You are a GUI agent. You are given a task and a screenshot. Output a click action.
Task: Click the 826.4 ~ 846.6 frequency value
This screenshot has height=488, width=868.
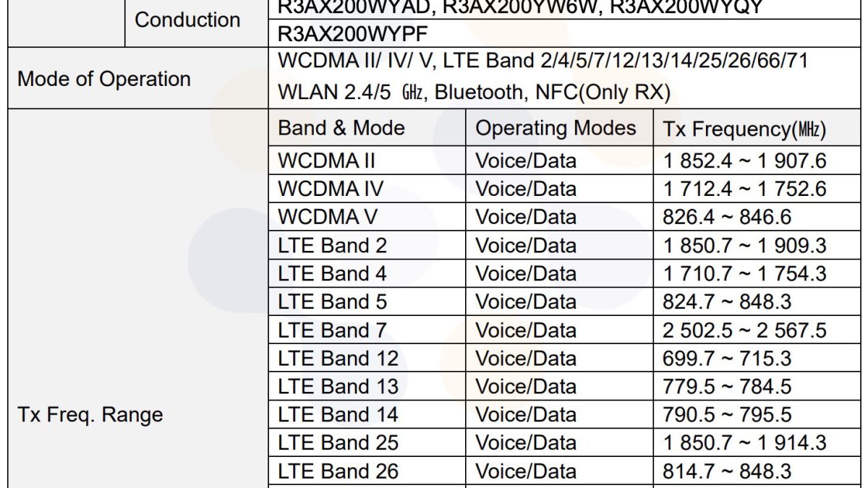click(727, 217)
